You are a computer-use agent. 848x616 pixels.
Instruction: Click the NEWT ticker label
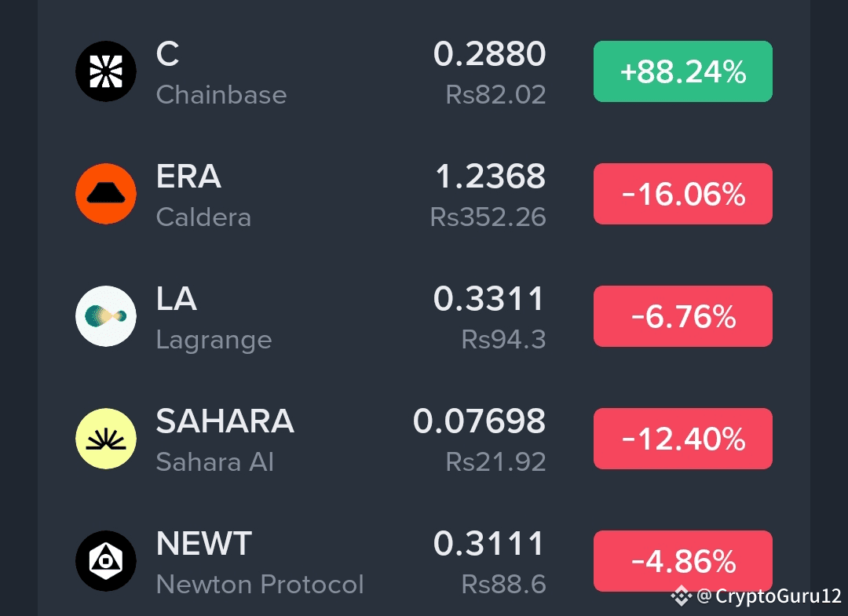click(x=204, y=544)
